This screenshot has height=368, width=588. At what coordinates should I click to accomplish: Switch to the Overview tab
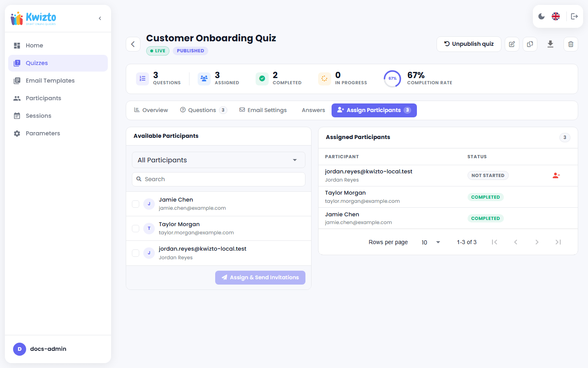(151, 110)
